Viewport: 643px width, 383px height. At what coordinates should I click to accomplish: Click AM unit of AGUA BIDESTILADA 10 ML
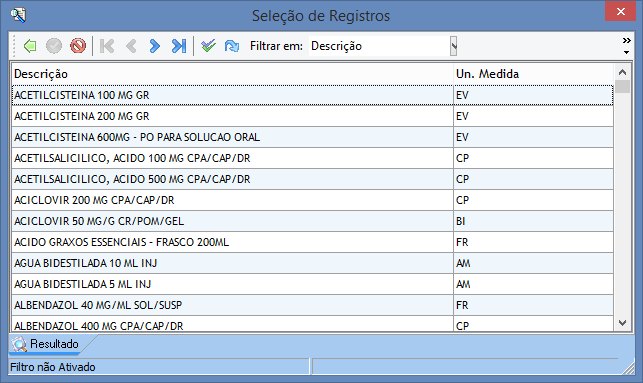(533, 263)
